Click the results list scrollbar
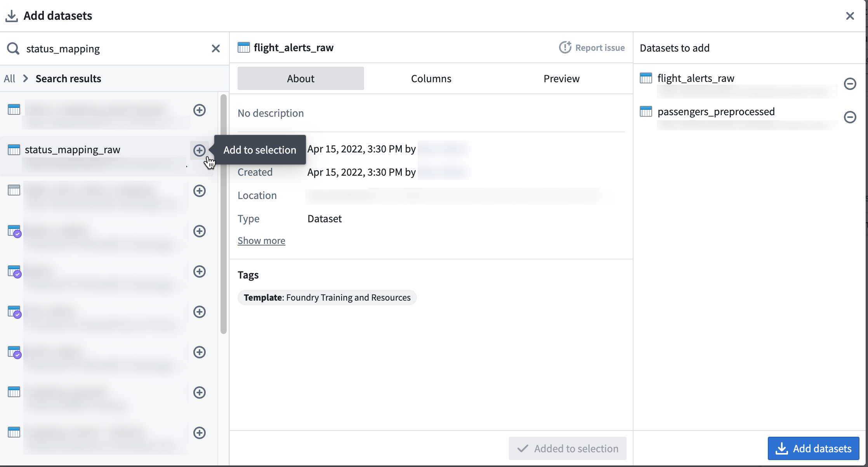The width and height of the screenshot is (868, 467). pos(223,214)
